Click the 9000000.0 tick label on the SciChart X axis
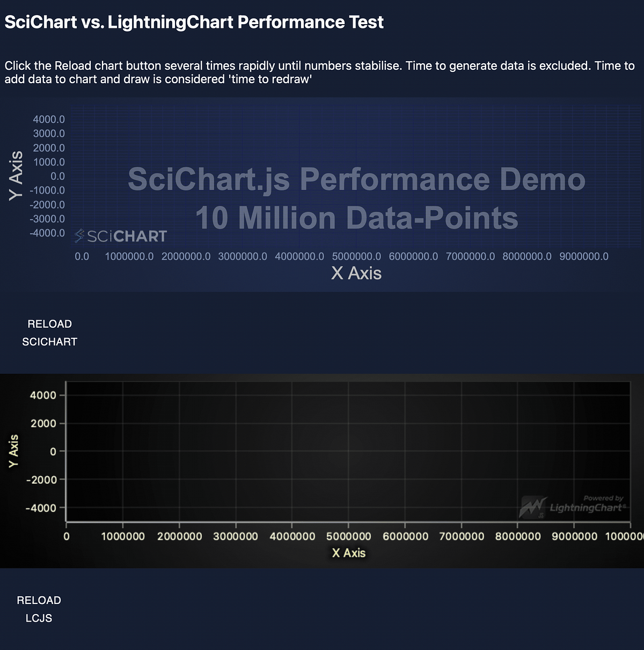The height and width of the screenshot is (650, 644). pos(583,256)
